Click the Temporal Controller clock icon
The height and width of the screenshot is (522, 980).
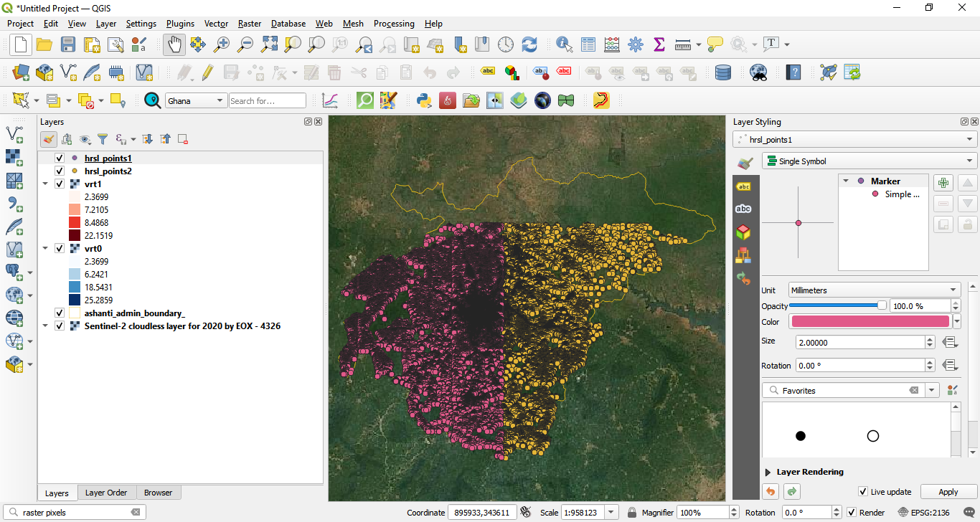[506, 44]
